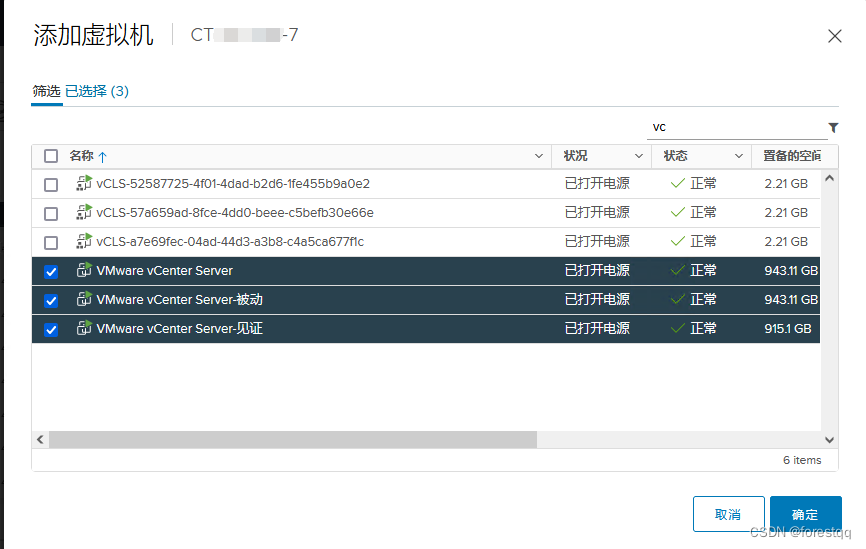Click the horizontal scrollbar thumb
The width and height of the screenshot is (866, 549).
(x=293, y=440)
